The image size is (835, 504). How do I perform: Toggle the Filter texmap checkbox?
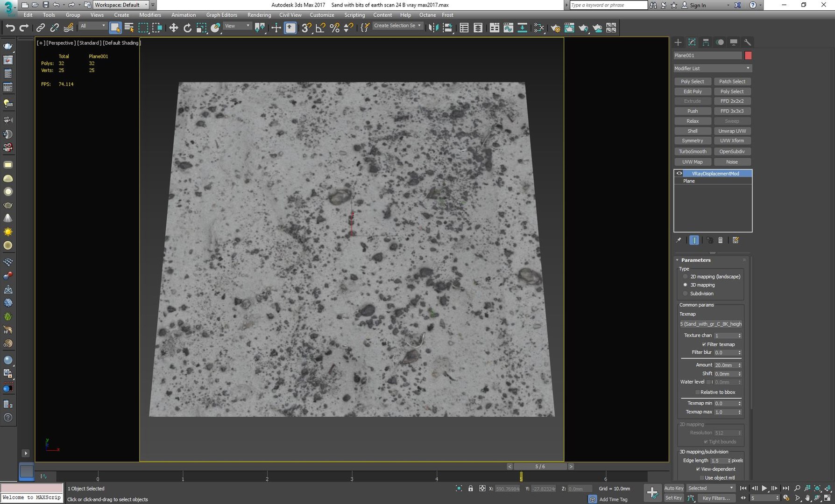point(704,344)
